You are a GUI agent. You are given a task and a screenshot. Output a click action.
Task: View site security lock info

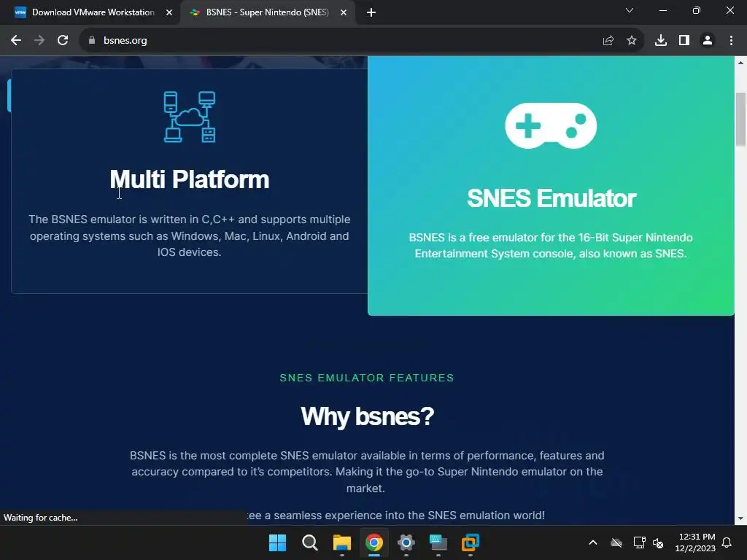pos(92,41)
